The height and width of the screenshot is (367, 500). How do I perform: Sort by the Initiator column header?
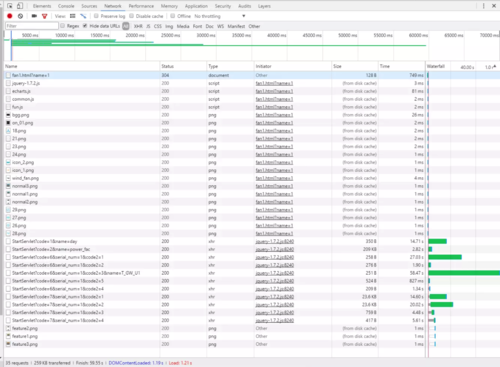tap(293, 66)
